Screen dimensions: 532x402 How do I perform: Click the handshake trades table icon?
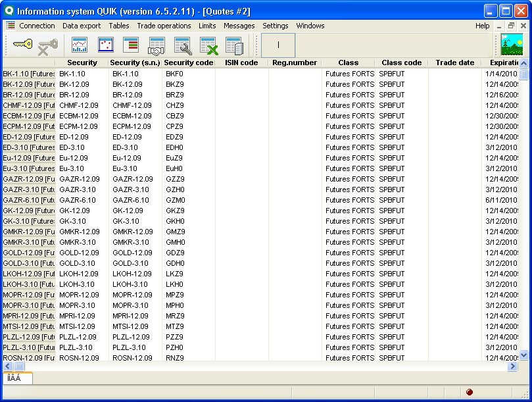[158, 46]
